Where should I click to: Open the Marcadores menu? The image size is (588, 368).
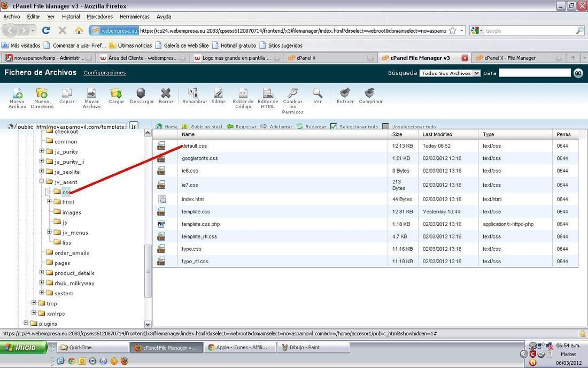click(100, 17)
